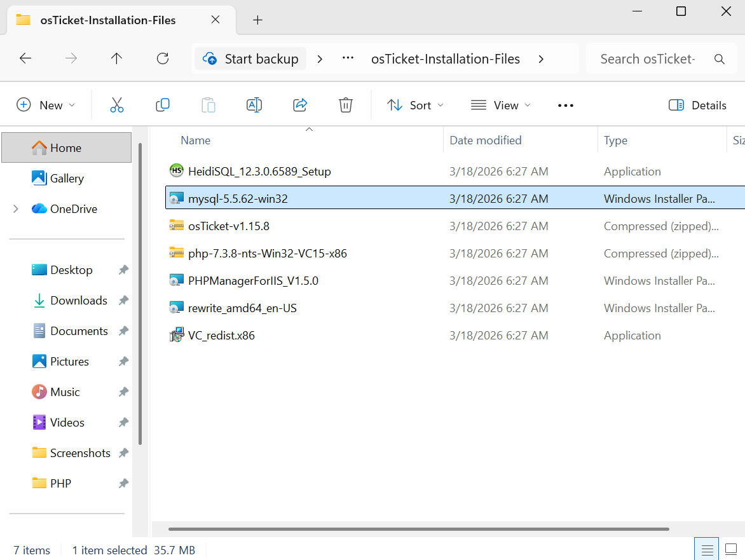The height and width of the screenshot is (560, 745).
Task: Select the php-7.3.8-nts-Win32-VC15-x86 file name
Action: pos(268,253)
